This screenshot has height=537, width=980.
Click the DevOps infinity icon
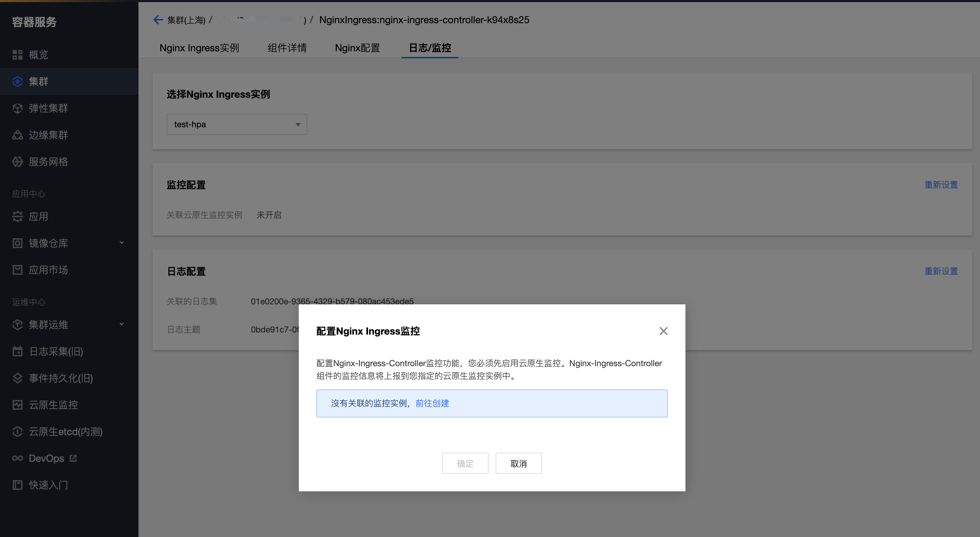tap(18, 458)
